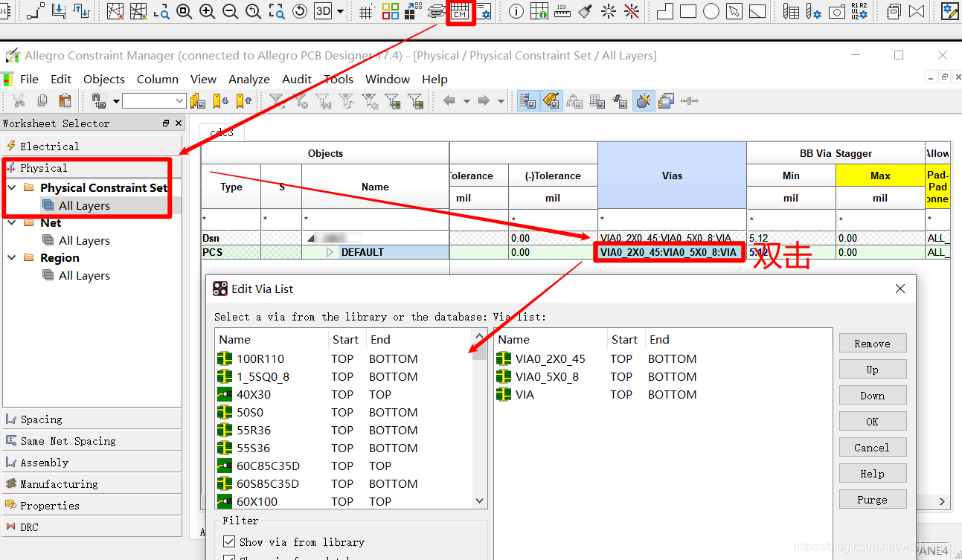Viewport: 962px width, 560px height.
Task: Close the Edit Via List dialog
Action: point(900,289)
